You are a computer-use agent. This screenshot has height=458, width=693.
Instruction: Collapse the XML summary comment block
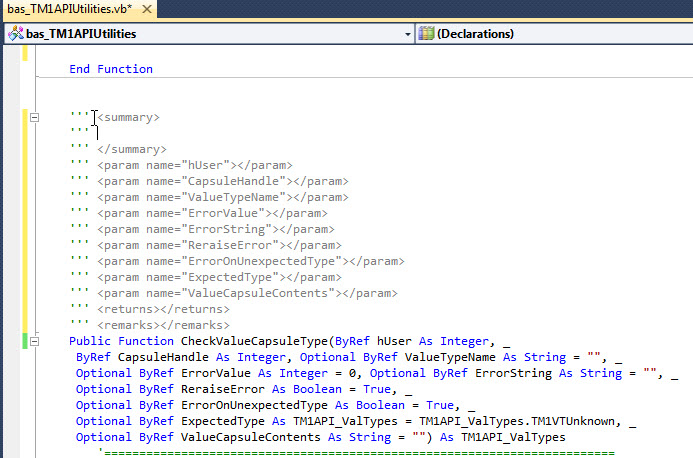pyautogui.click(x=36, y=117)
